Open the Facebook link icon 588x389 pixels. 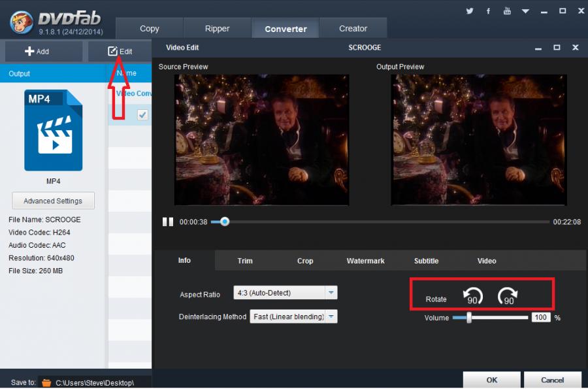coord(488,11)
